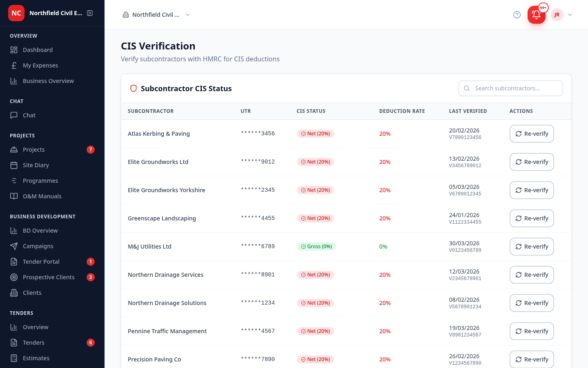The image size is (588, 368).
Task: Select M&J Utilities Ltd subcontractor name
Action: click(x=149, y=247)
